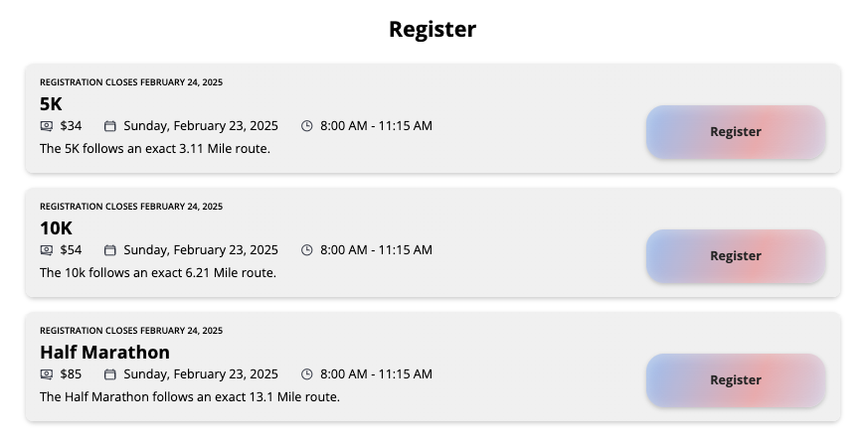Click the 5K clock icon

tap(307, 126)
